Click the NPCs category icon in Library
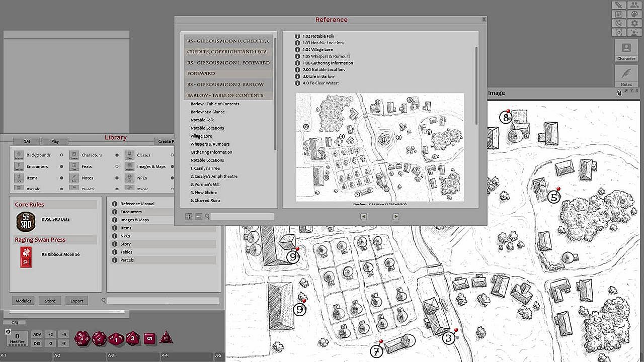 tap(129, 178)
